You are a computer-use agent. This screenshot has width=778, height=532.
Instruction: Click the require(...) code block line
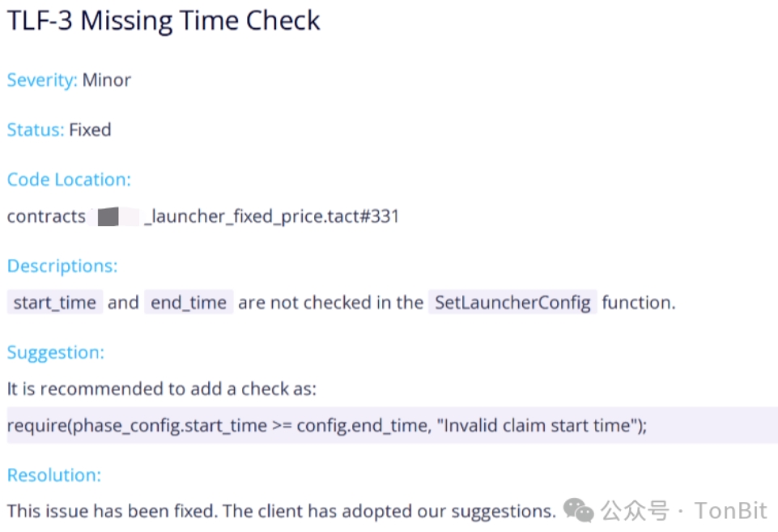(393, 425)
